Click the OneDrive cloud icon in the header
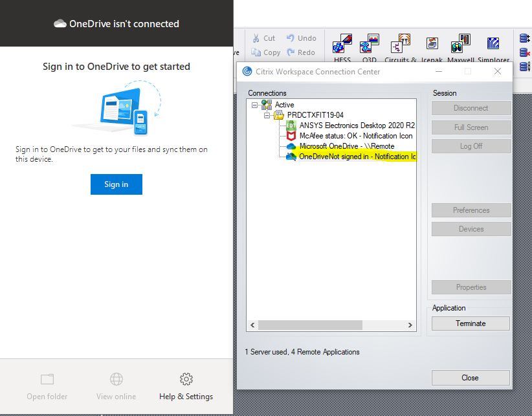The image size is (532, 416). tap(60, 24)
